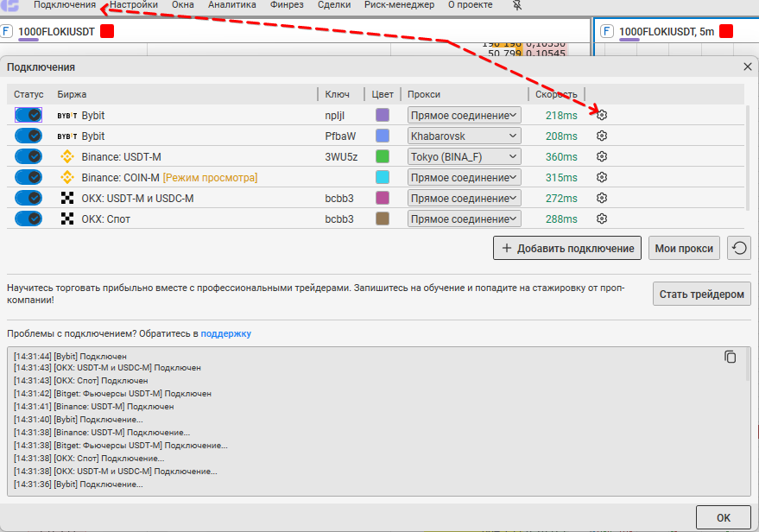Click gear icon for Binance USDT-M row

pyautogui.click(x=602, y=156)
